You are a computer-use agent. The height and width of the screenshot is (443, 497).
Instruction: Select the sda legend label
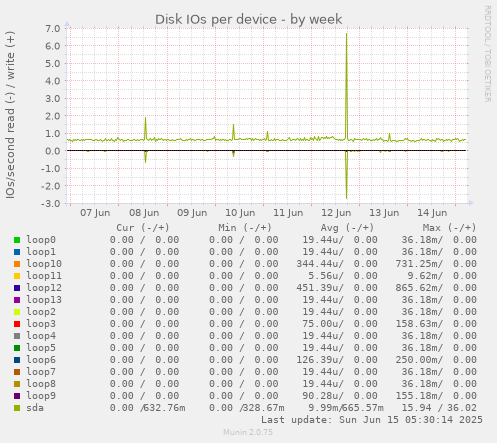35,408
